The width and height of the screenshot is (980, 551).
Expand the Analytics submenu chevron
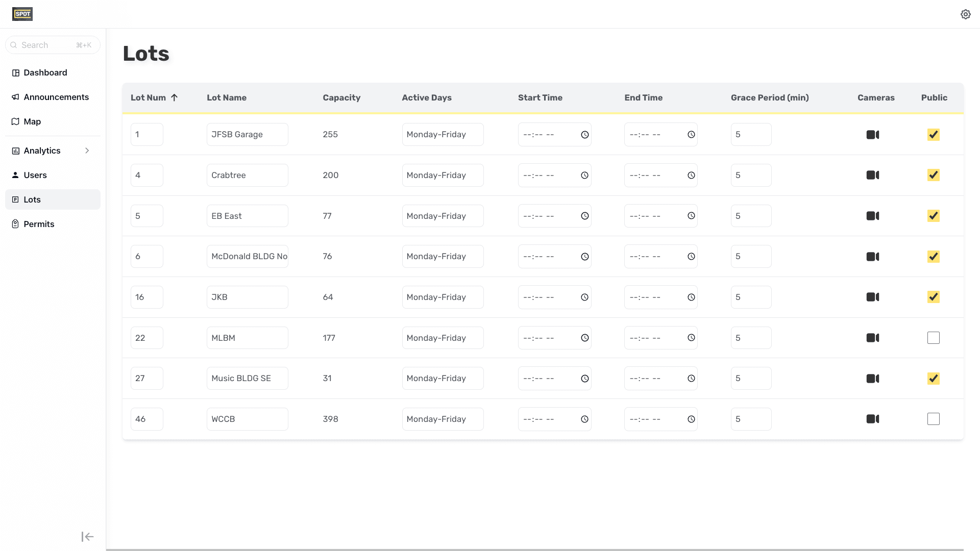click(87, 151)
